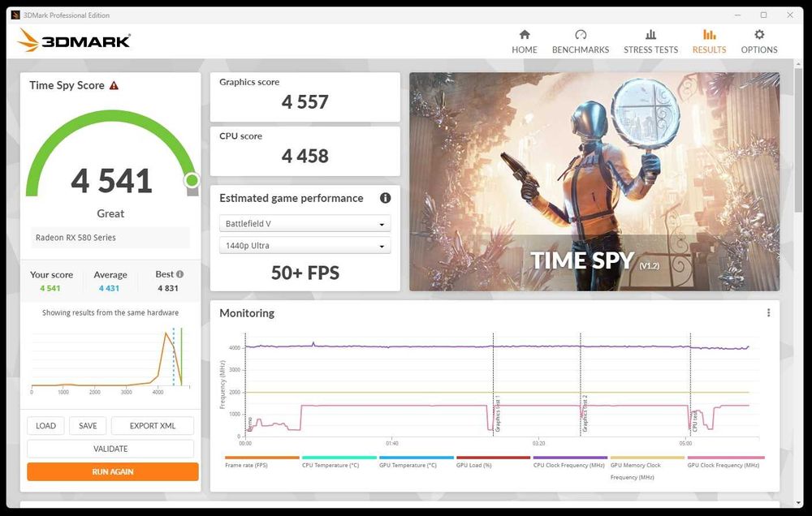Click the RUN AGAIN button
Image resolution: width=812 pixels, height=516 pixels.
[113, 471]
